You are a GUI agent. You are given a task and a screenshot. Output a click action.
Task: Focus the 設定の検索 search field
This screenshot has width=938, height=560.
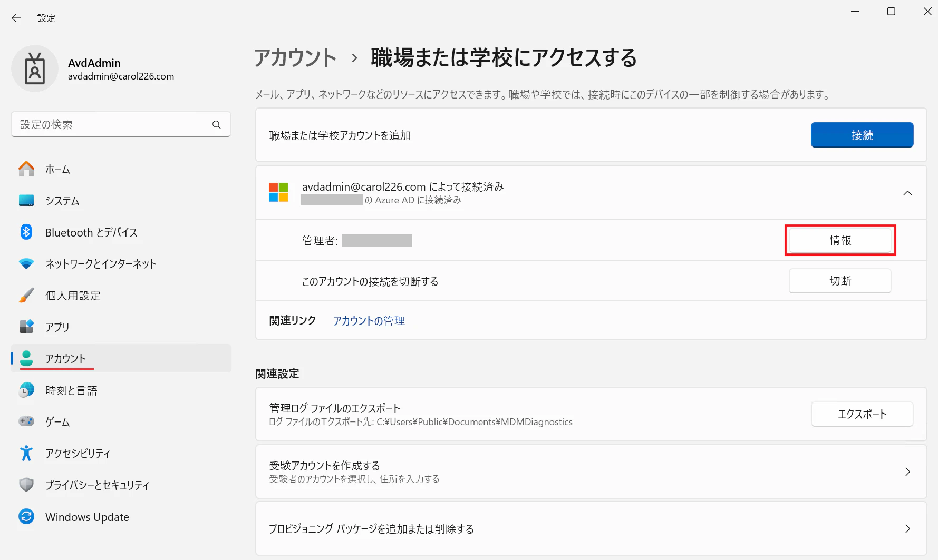point(121,124)
